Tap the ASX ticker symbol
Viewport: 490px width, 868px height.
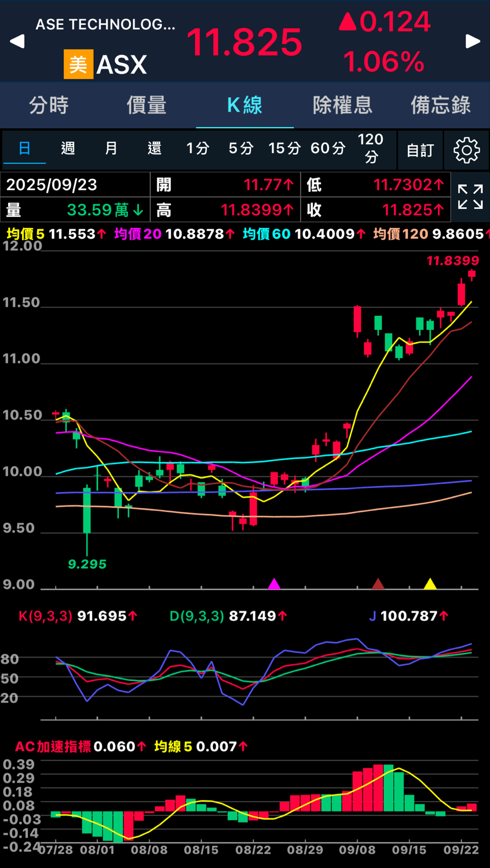121,65
